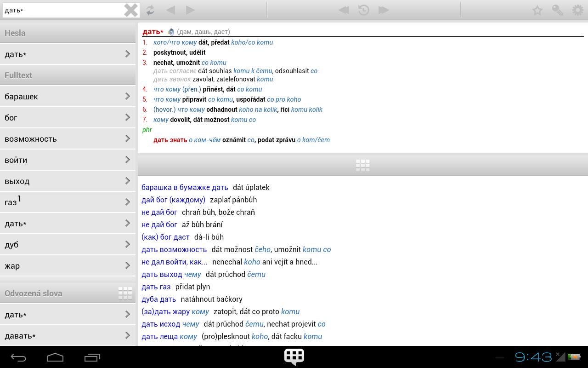Expand chevron of войти row
The height and width of the screenshot is (368, 588).
click(x=128, y=160)
